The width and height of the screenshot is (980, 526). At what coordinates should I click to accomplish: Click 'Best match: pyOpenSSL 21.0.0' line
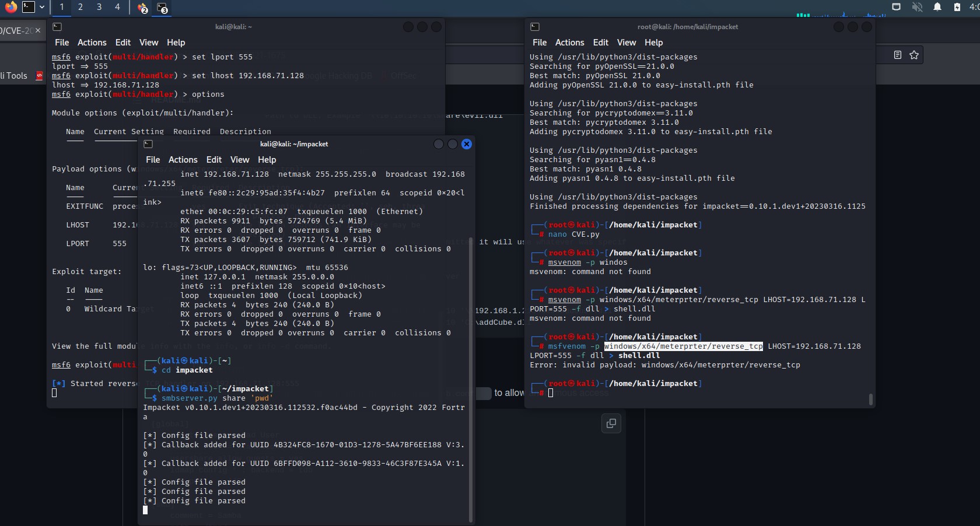595,76
